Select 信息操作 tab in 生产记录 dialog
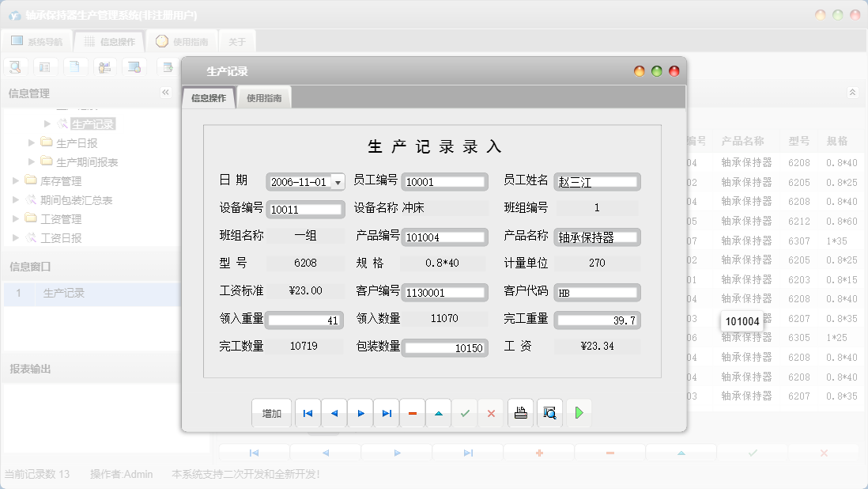The width and height of the screenshot is (868, 489). point(209,98)
